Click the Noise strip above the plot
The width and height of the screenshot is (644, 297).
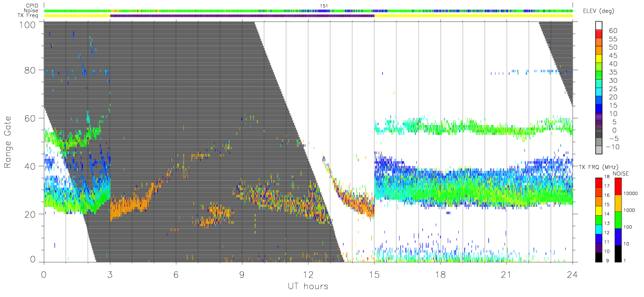click(x=308, y=10)
